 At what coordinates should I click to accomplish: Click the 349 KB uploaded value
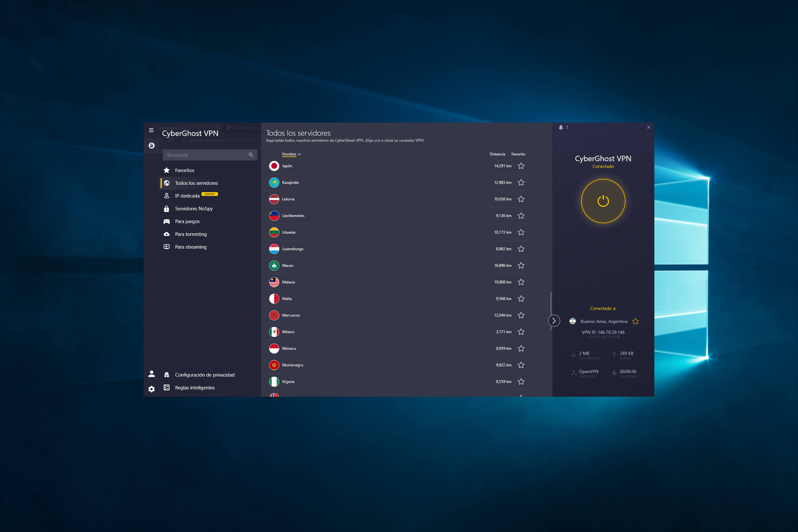[x=627, y=354]
